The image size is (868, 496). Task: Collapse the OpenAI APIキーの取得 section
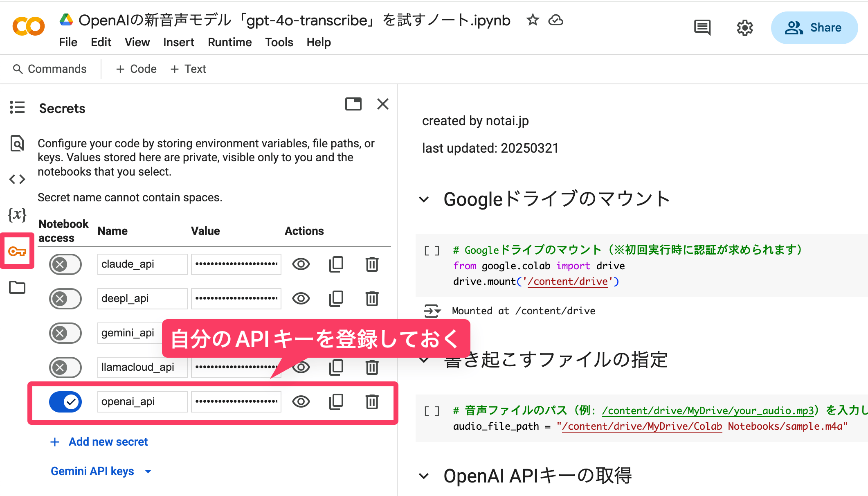tap(424, 476)
